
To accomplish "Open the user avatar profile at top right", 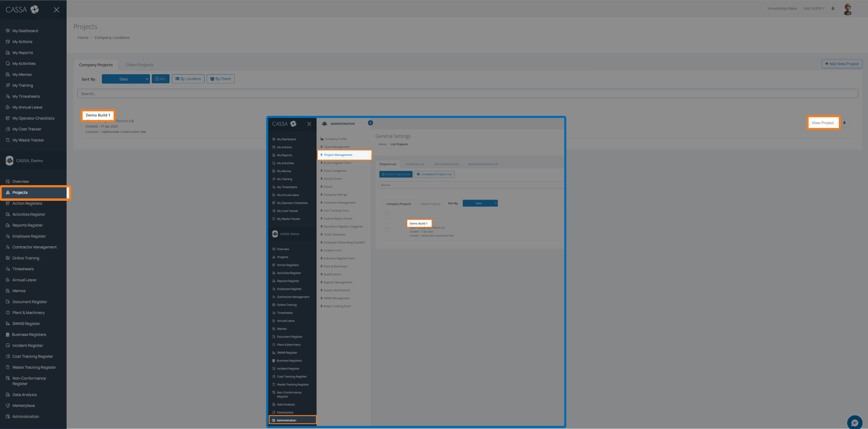I will tap(848, 9).
